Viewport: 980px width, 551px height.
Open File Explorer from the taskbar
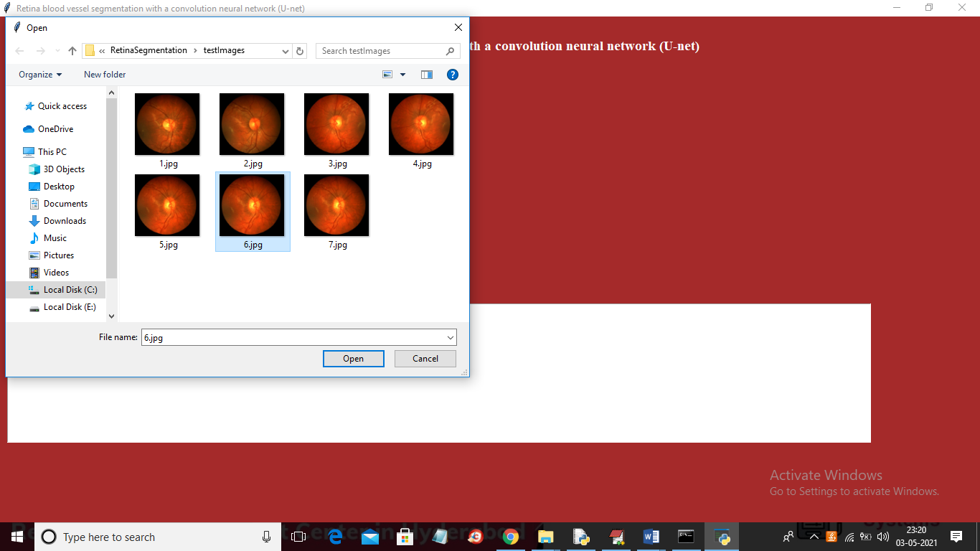pos(546,537)
